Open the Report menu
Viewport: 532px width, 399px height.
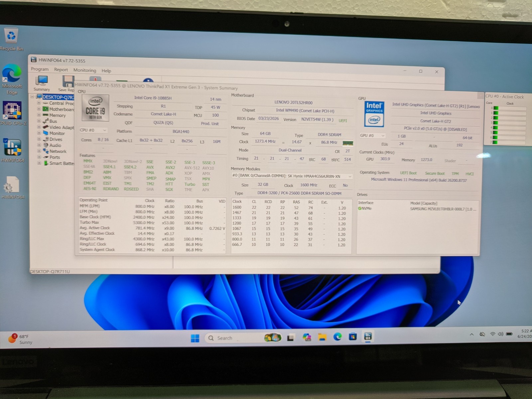tap(61, 70)
